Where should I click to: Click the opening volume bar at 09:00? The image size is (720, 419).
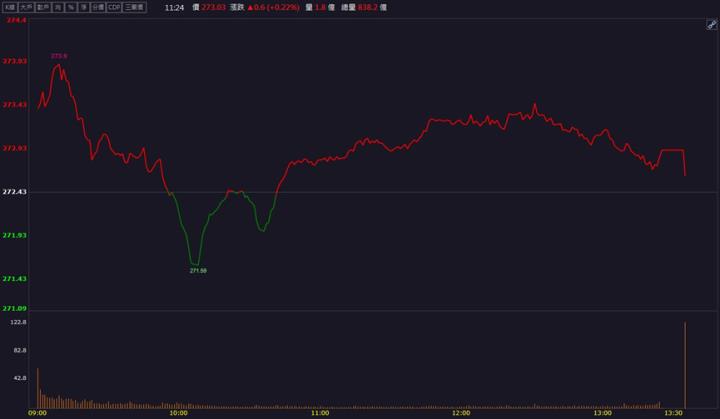38,388
